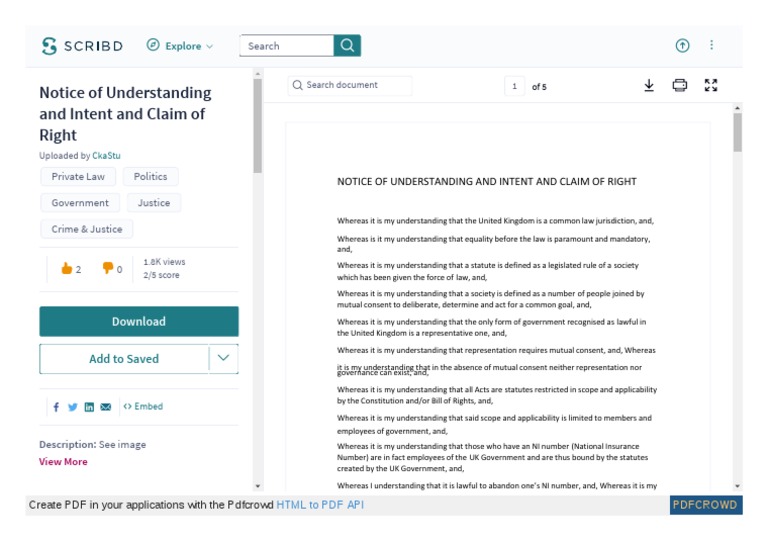Screen dimensions: 768x544
Task: Open uploader CkaStu profile link
Action: pyautogui.click(x=106, y=156)
